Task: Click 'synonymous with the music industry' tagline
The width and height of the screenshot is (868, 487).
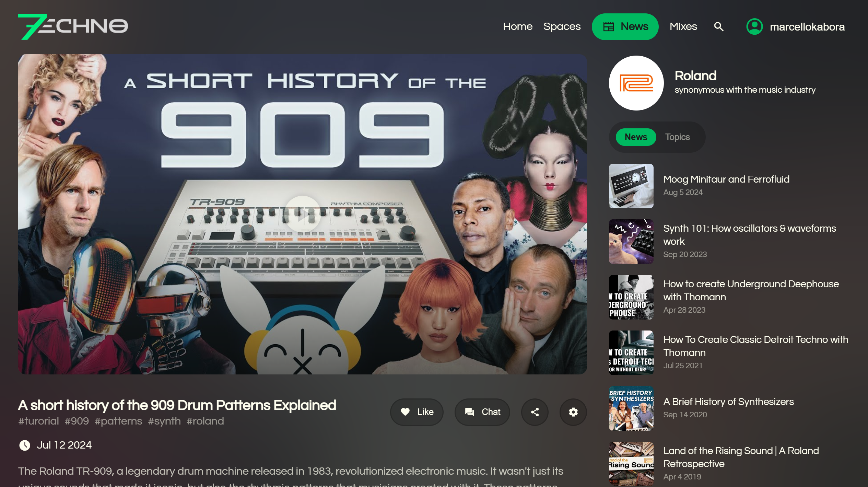Action: point(744,90)
